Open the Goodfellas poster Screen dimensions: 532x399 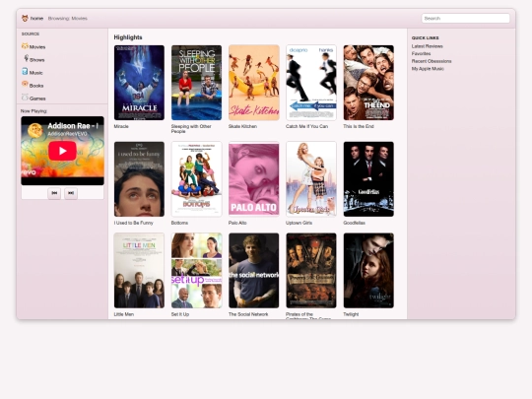click(368, 179)
